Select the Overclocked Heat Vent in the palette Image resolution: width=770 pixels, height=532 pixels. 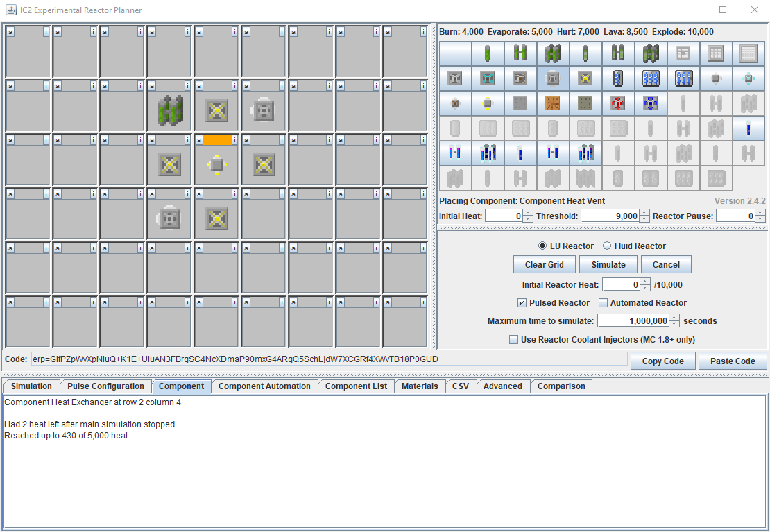point(586,78)
